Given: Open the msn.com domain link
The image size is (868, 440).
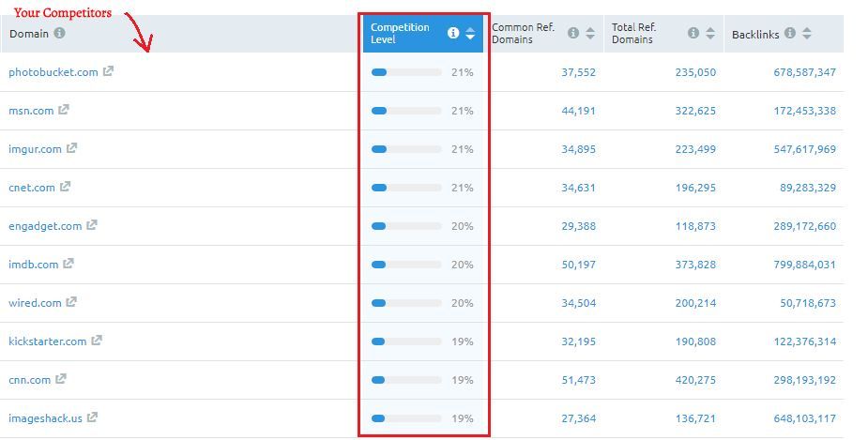Looking at the screenshot, I should [x=31, y=111].
